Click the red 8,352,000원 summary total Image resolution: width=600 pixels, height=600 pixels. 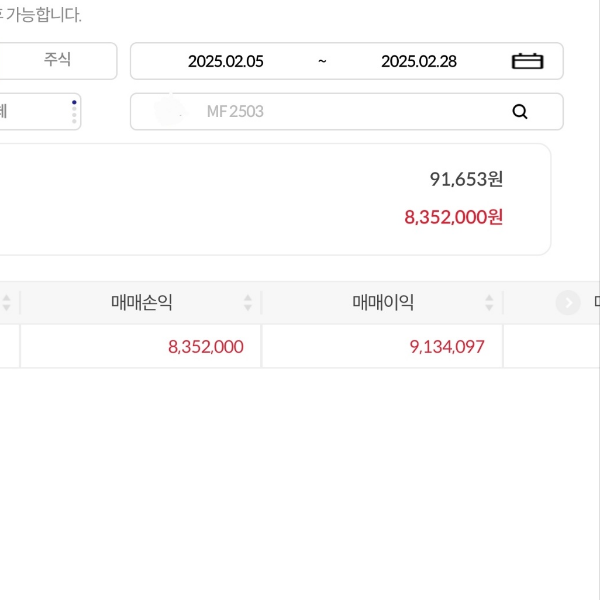453,217
